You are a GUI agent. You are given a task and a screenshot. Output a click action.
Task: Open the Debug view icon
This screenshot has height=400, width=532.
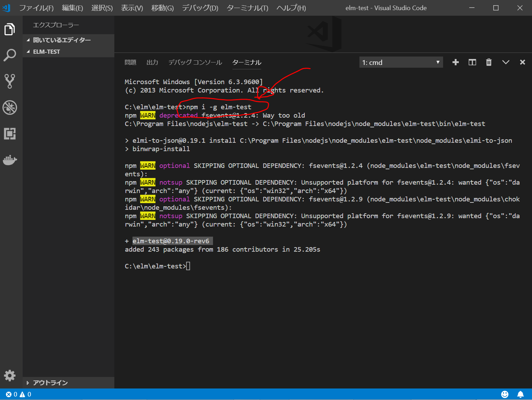[10, 108]
